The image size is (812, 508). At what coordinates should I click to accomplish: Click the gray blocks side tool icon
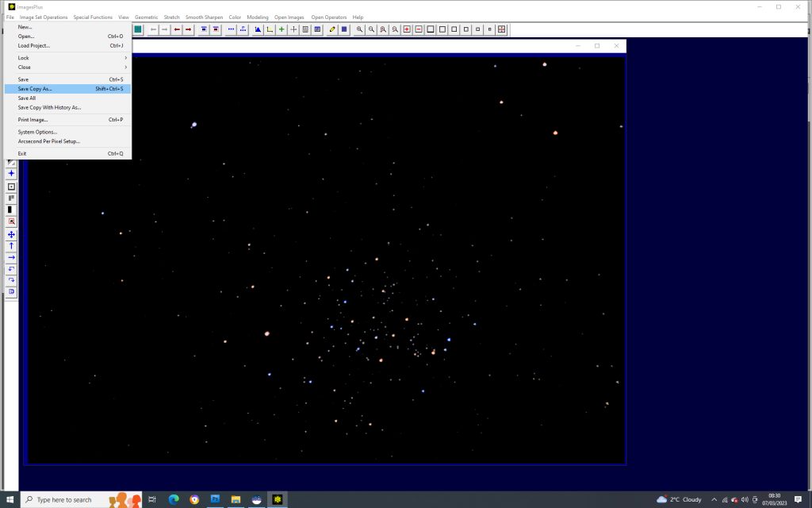(x=11, y=198)
